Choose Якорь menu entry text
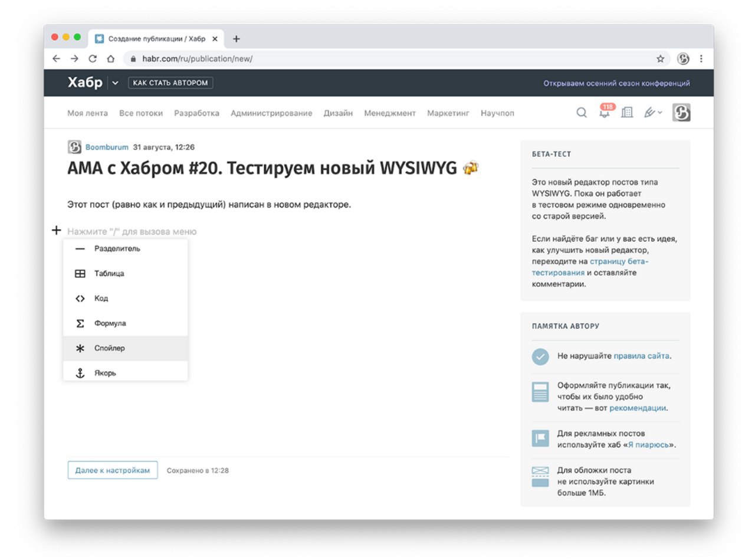 105,373
